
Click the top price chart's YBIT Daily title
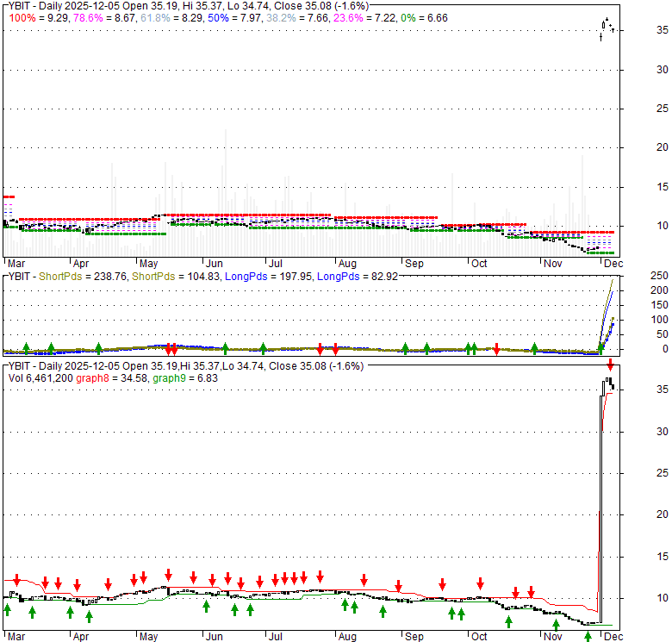[189, 6]
